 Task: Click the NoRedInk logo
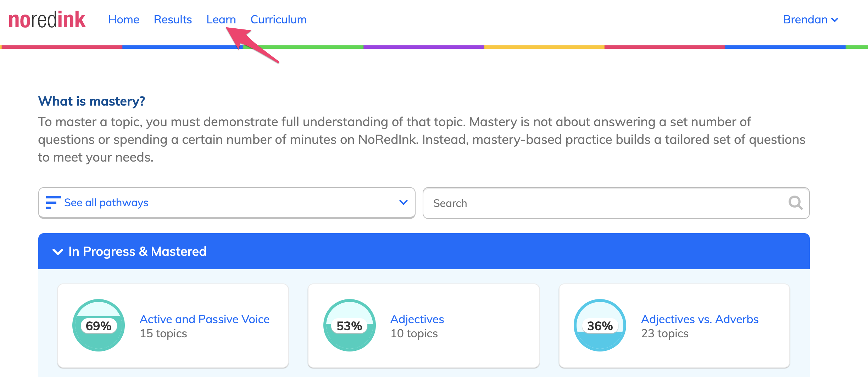tap(47, 20)
